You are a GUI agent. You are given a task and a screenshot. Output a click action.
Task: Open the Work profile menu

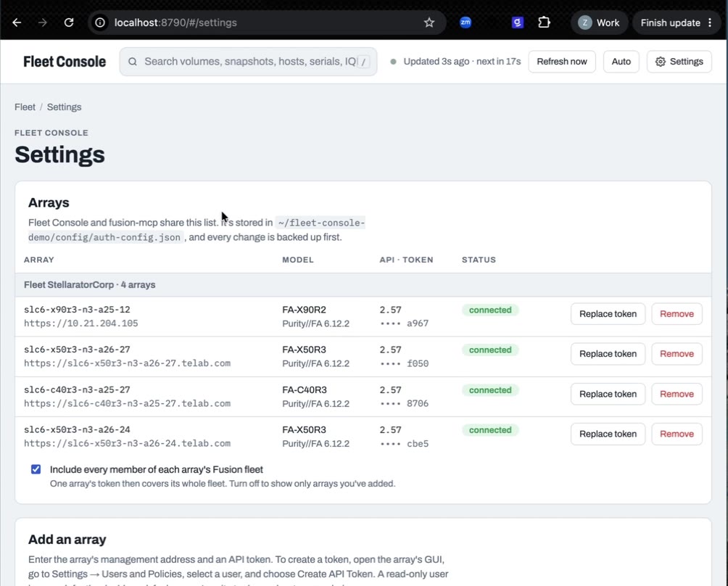[599, 22]
